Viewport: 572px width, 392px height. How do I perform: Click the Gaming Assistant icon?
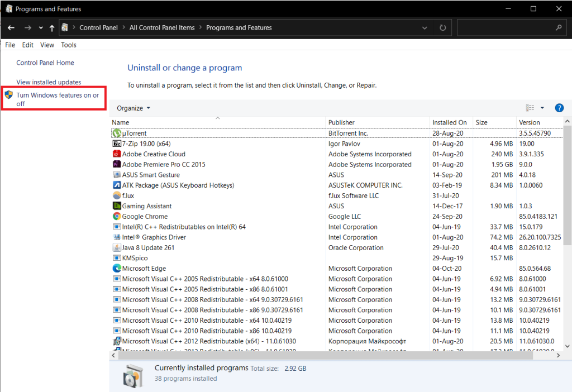(117, 206)
